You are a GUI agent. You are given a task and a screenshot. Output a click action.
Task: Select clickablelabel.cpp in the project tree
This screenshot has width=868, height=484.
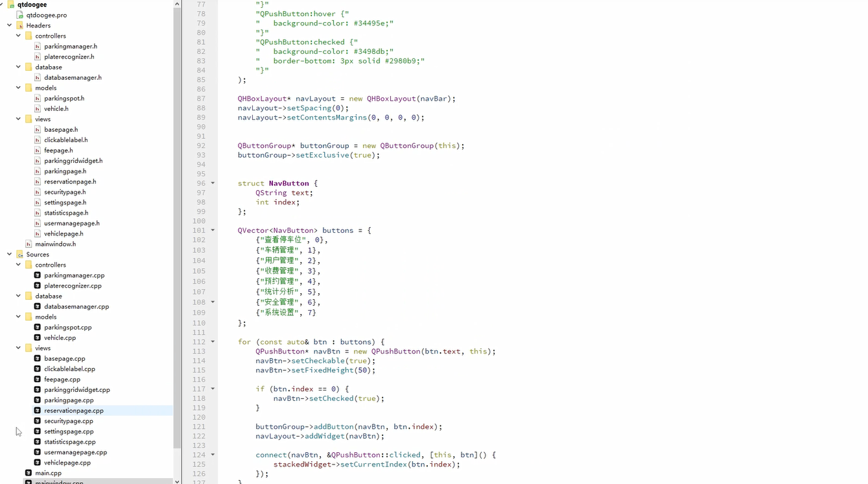pos(69,369)
